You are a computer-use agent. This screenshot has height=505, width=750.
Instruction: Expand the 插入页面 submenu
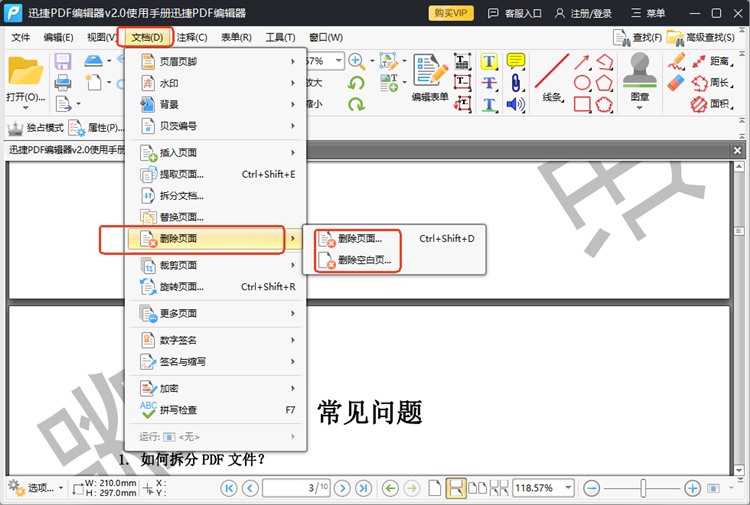click(x=215, y=153)
